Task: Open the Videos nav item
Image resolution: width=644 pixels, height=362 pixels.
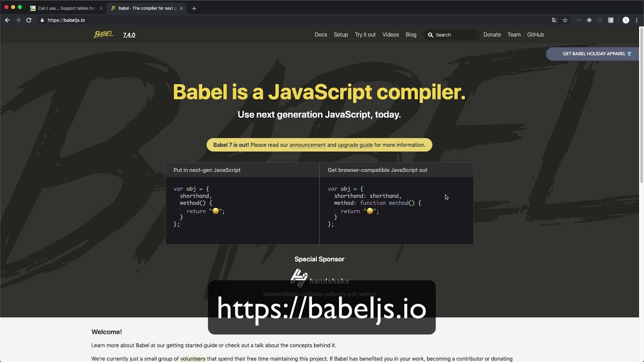Action: click(x=390, y=35)
